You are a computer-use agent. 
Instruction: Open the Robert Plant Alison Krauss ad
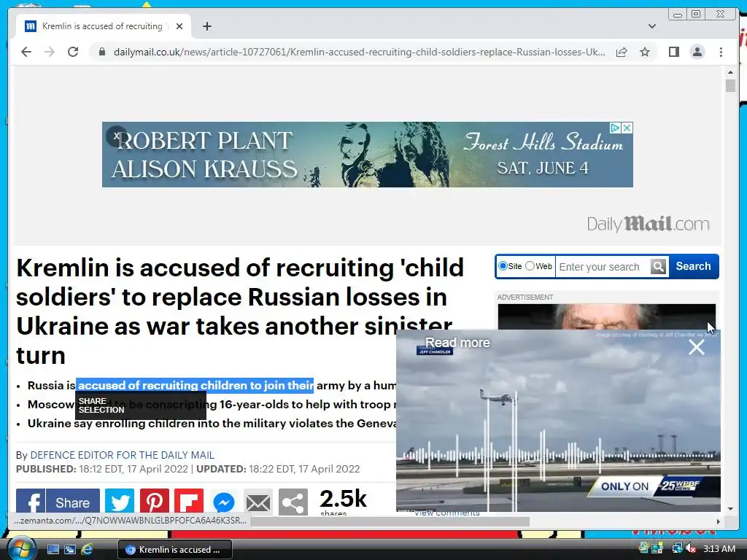(x=368, y=155)
